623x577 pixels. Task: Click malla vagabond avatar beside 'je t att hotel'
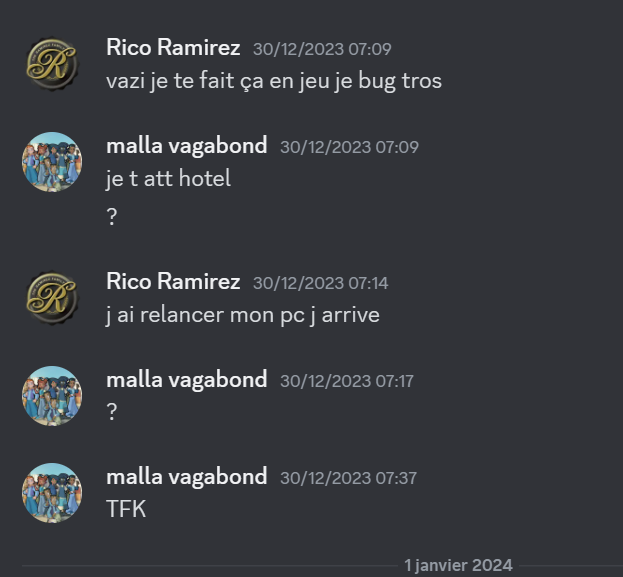click(52, 162)
